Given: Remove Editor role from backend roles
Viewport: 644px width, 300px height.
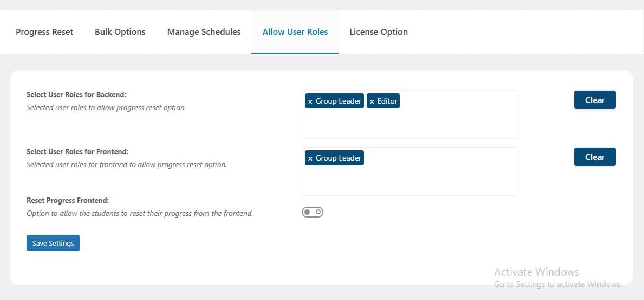Looking at the screenshot, I should click(x=372, y=101).
